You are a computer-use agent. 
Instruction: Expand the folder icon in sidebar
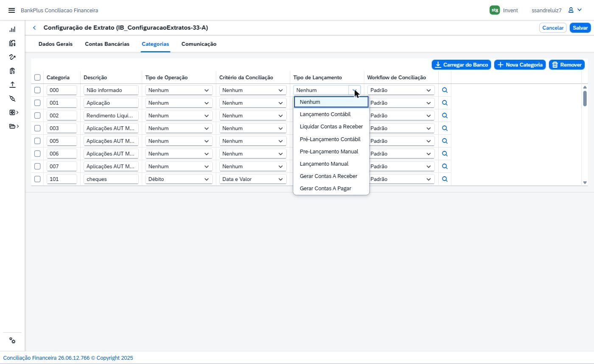(x=14, y=126)
